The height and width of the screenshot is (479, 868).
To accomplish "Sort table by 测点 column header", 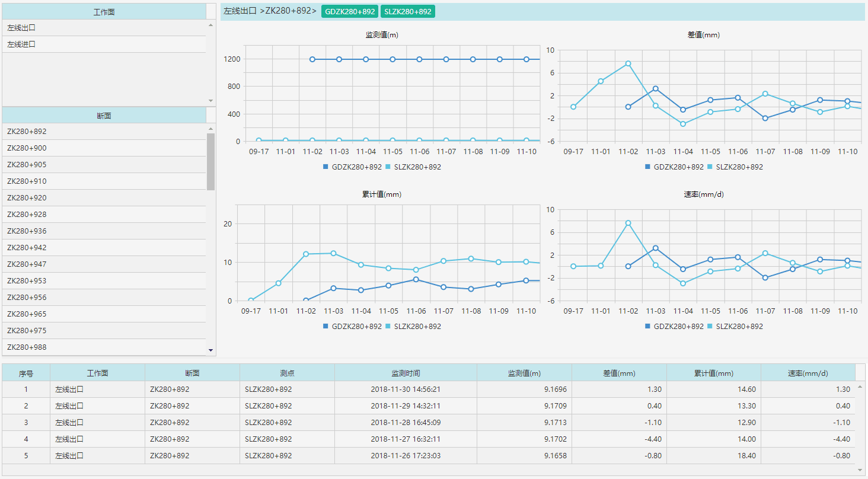I will pyautogui.click(x=287, y=373).
